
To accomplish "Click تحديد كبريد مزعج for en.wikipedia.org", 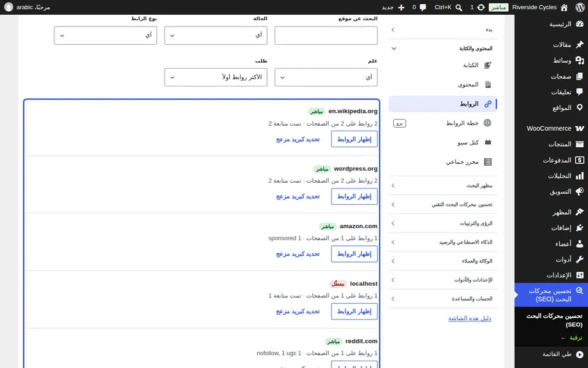I will point(298,139).
